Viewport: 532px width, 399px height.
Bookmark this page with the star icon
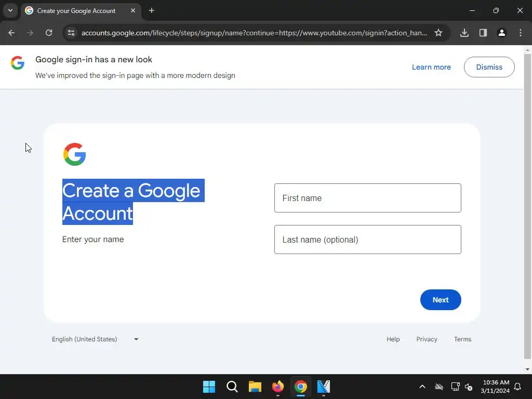(438, 33)
